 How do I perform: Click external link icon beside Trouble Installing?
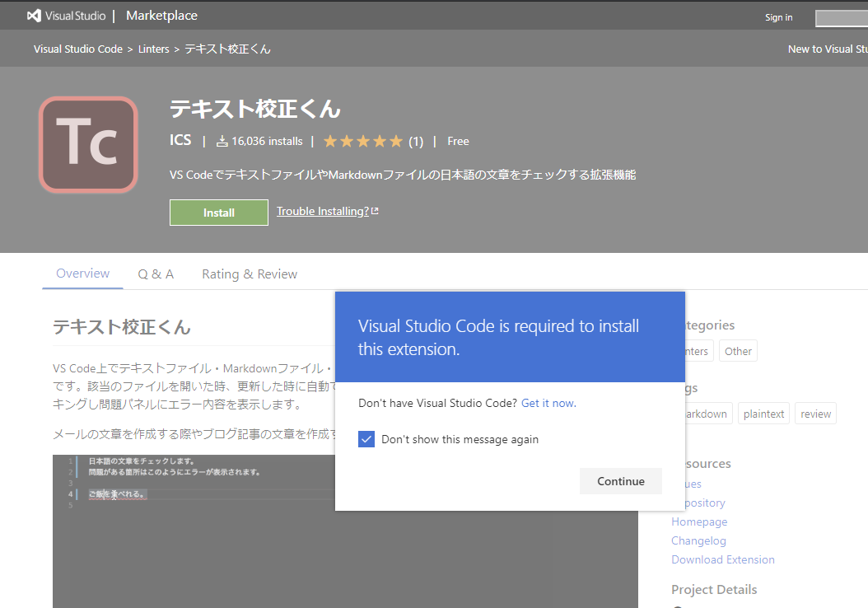[x=375, y=211]
